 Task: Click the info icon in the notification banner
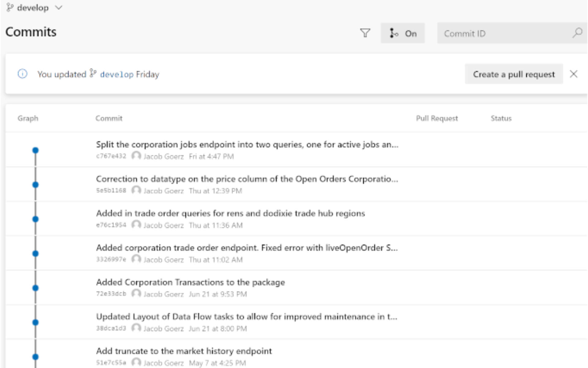point(22,74)
